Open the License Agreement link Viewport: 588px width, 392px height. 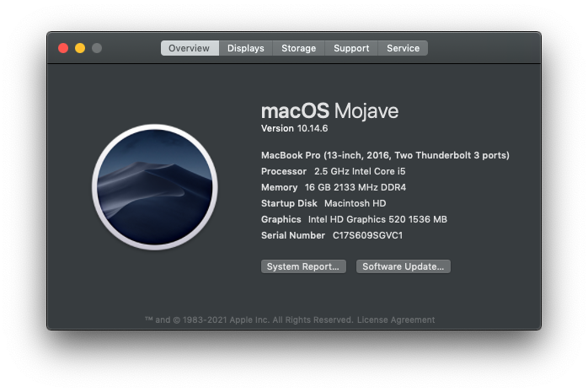[x=396, y=320]
